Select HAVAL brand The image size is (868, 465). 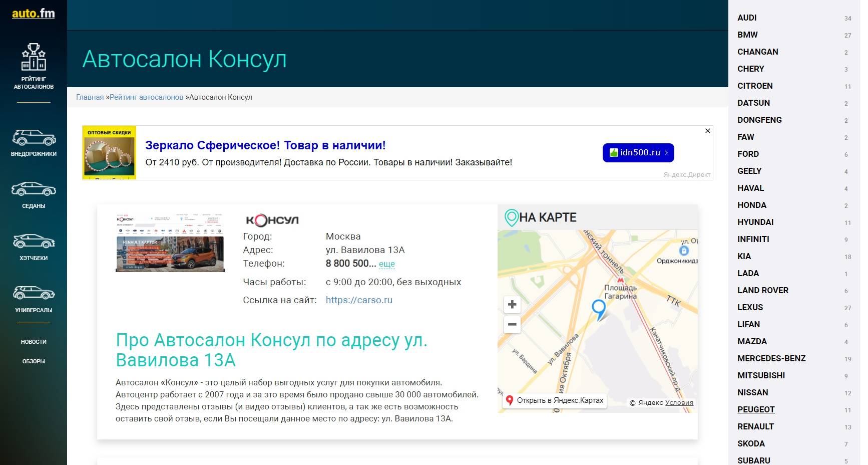coord(751,188)
